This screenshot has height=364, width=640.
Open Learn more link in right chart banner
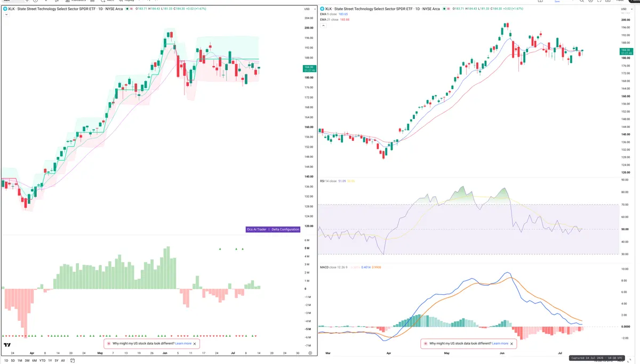click(x=500, y=344)
